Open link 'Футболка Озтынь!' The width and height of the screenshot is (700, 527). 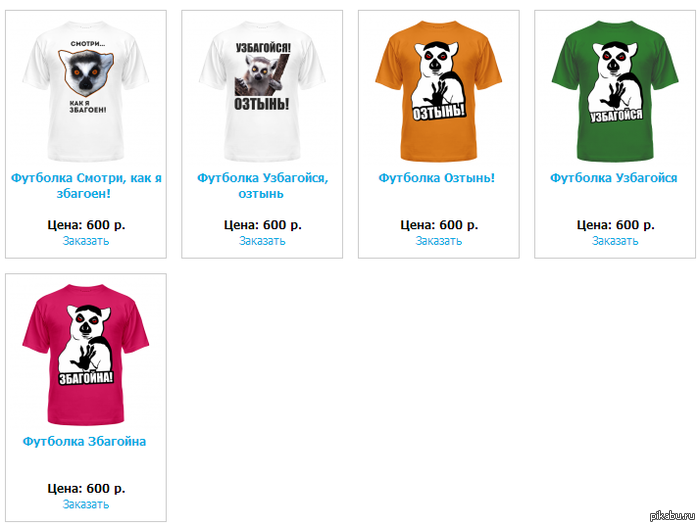[x=437, y=178]
